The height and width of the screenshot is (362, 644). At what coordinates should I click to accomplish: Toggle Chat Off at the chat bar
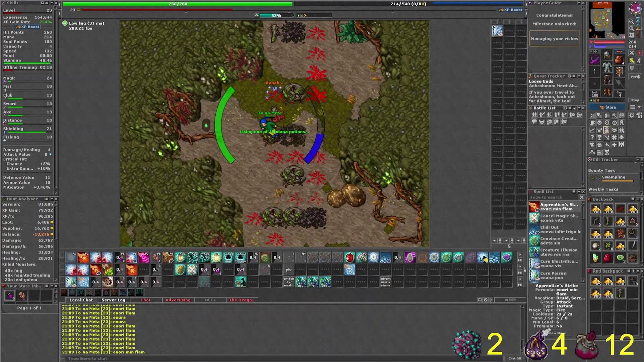coord(515,358)
